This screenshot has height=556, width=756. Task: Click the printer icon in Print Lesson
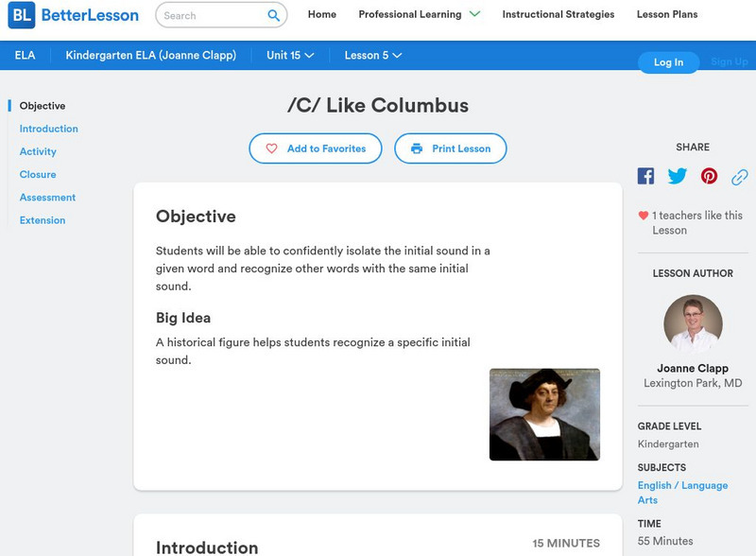417,148
